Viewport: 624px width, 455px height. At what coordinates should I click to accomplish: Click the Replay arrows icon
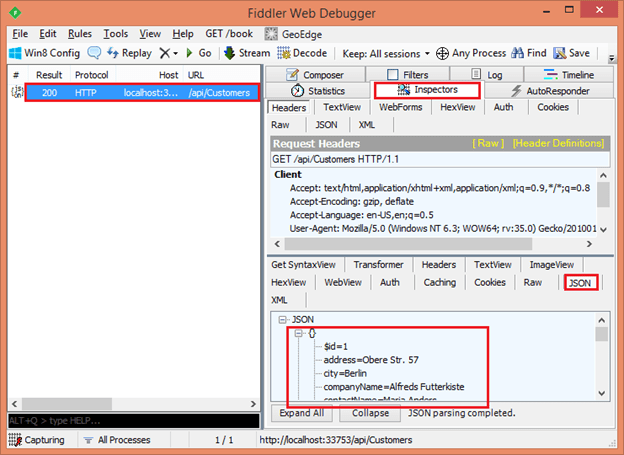pyautogui.click(x=113, y=53)
